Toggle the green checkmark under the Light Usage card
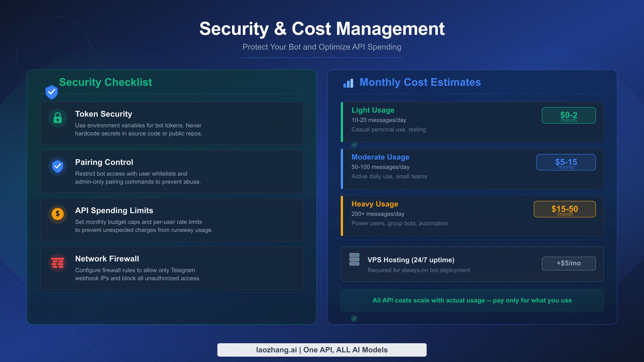 pos(354,145)
